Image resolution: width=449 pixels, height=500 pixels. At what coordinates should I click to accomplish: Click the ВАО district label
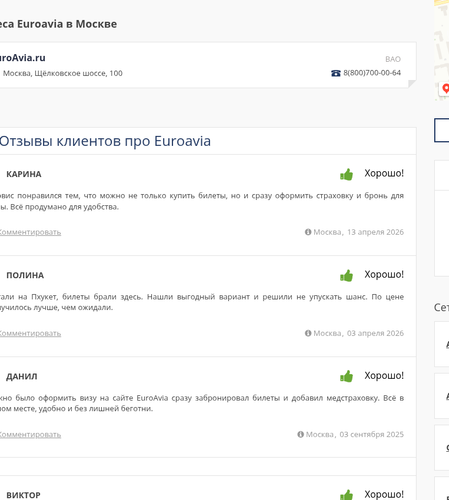[x=393, y=59]
